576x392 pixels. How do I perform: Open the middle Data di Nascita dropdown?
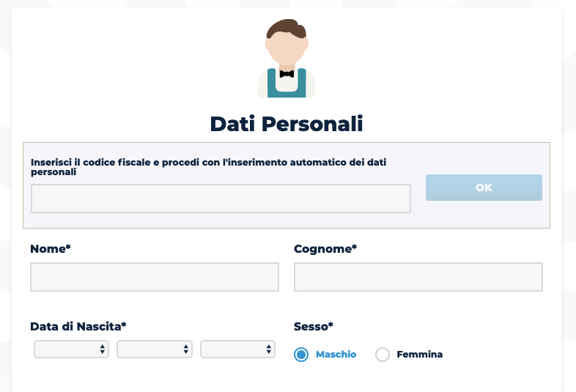[x=155, y=349]
